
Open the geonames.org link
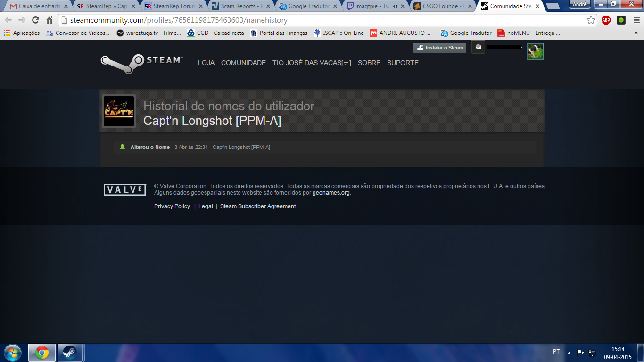pos(331,193)
